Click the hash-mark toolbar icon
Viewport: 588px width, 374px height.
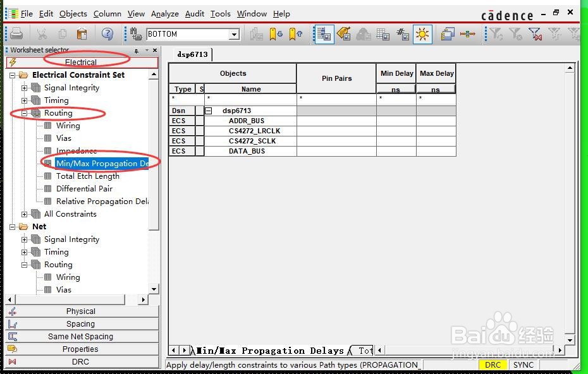pos(402,34)
